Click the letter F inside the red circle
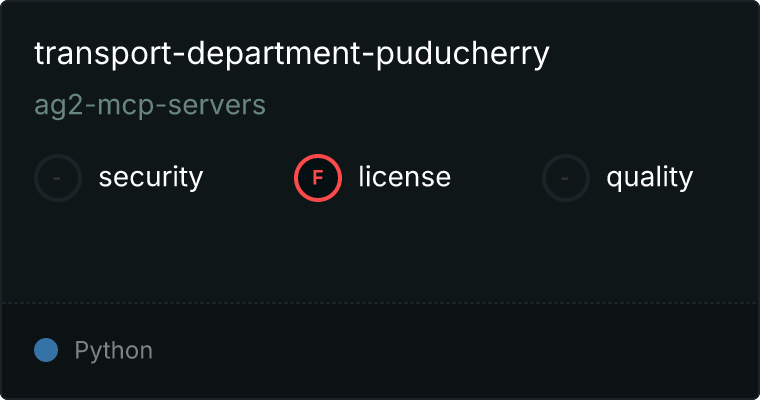760x400 pixels. click(x=318, y=178)
